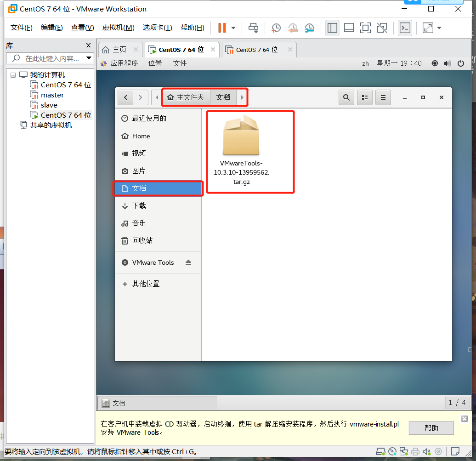Screen dimensions: 476x461
Task: Switch file manager to list view
Action: click(x=365, y=97)
